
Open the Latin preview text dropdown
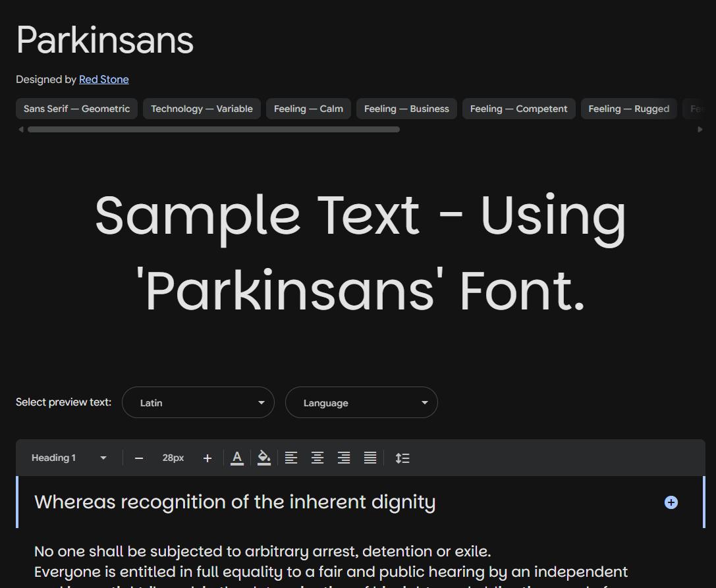coord(198,402)
